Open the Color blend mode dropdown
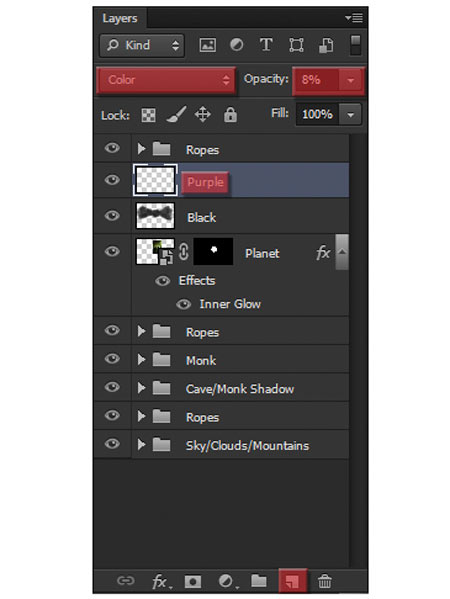 [x=166, y=80]
